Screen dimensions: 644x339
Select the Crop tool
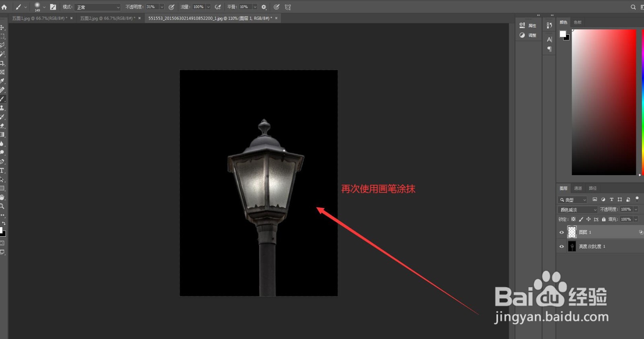[x=2, y=63]
